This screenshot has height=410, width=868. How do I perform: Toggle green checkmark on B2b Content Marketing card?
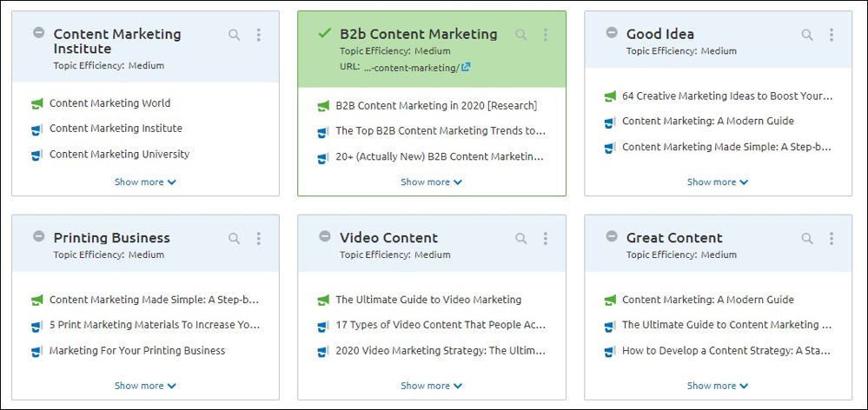click(324, 33)
